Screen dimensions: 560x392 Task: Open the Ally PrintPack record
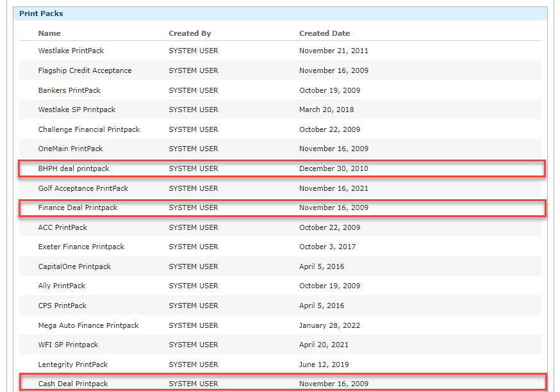(62, 286)
